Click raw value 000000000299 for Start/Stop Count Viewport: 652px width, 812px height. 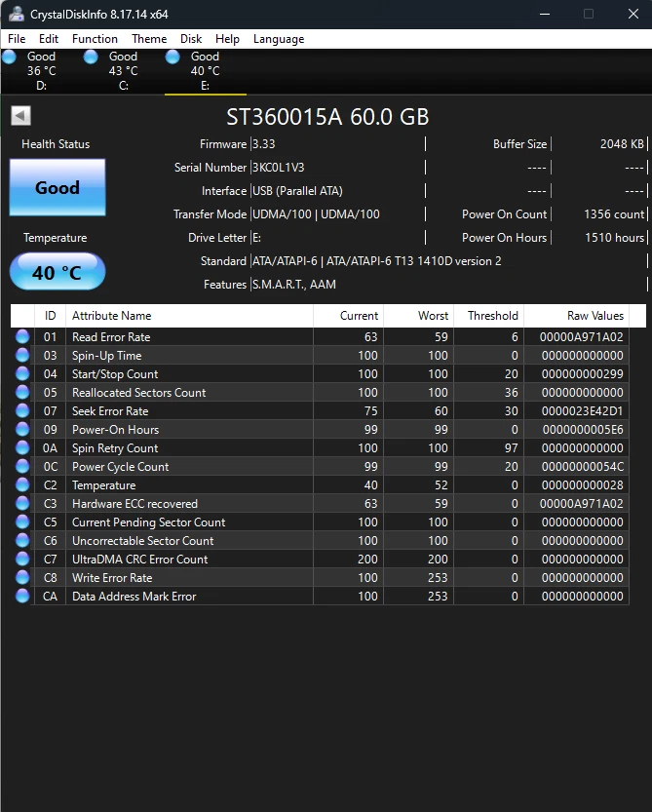pos(583,374)
